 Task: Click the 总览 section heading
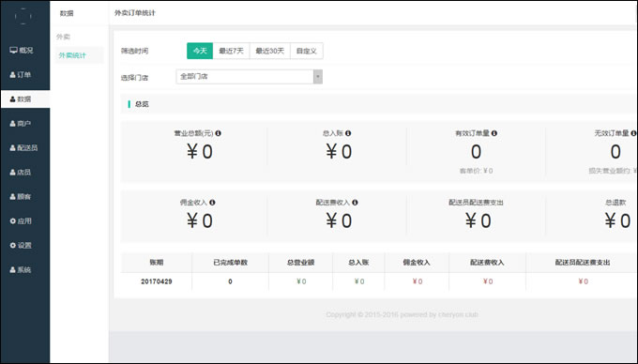[x=142, y=104]
